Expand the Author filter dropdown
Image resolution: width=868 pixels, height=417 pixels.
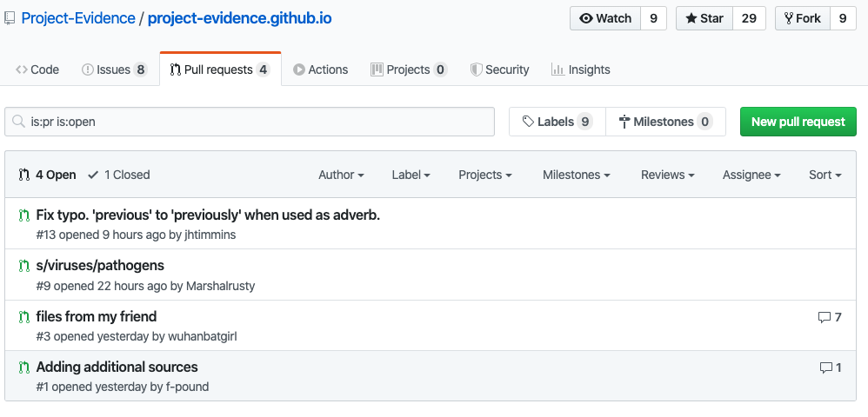tap(341, 175)
